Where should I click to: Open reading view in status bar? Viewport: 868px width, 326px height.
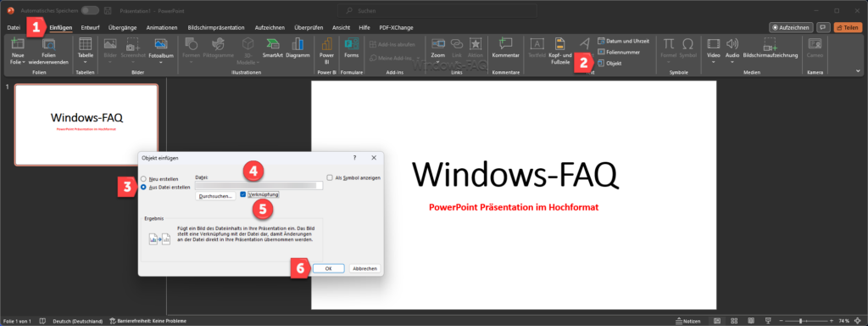point(751,321)
